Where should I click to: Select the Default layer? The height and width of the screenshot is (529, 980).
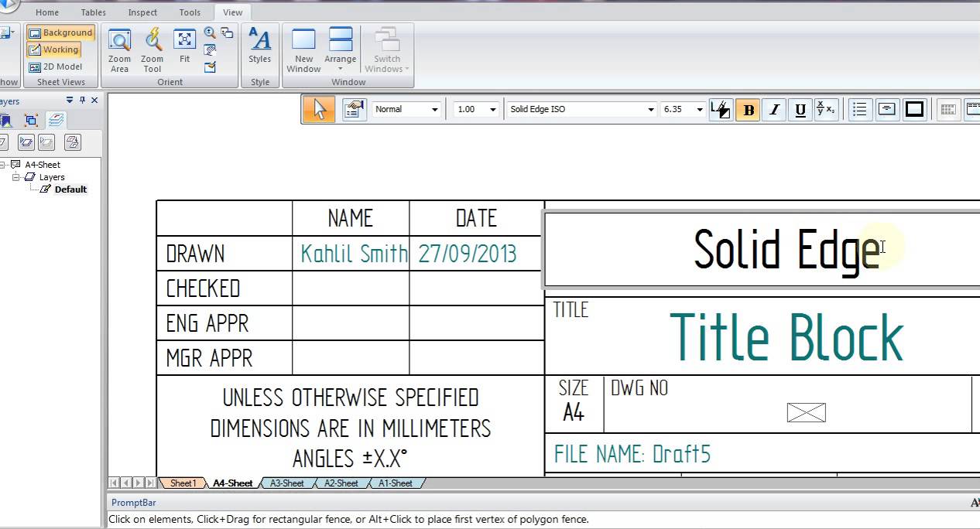(x=70, y=189)
